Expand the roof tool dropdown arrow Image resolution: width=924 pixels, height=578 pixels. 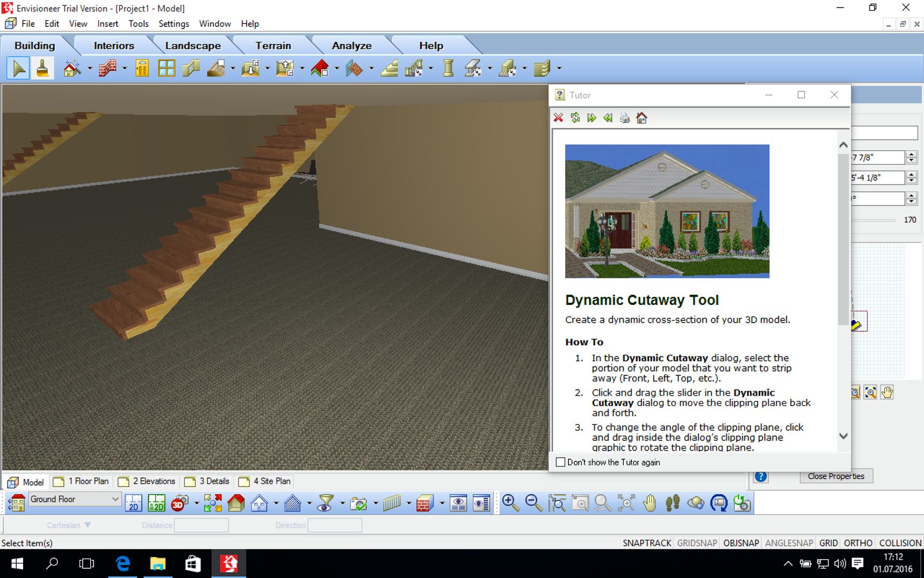pyautogui.click(x=337, y=68)
